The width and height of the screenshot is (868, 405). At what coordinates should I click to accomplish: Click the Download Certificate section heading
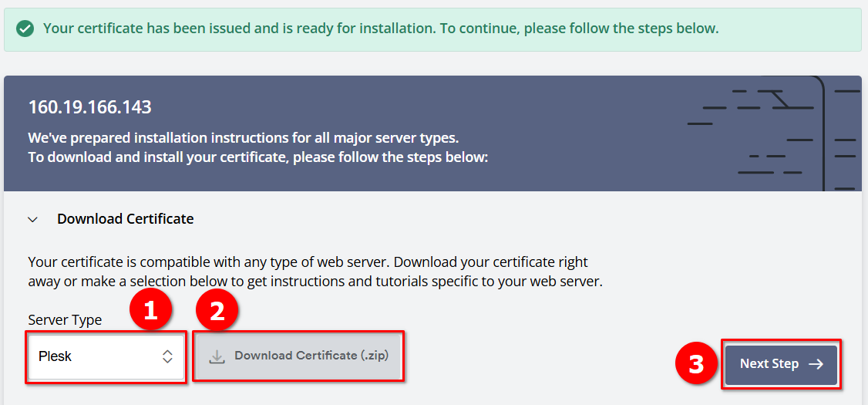tap(126, 219)
